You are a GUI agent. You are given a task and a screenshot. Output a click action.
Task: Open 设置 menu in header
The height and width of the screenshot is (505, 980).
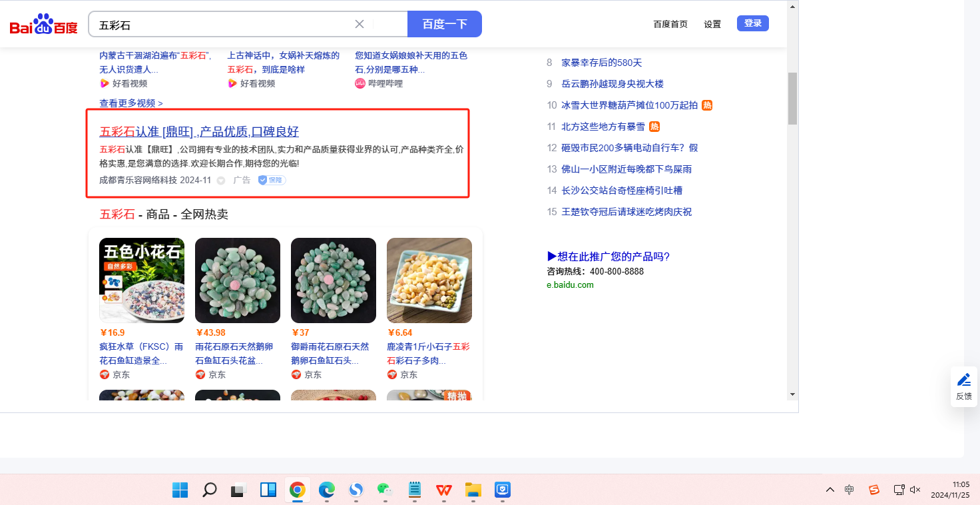pyautogui.click(x=712, y=24)
